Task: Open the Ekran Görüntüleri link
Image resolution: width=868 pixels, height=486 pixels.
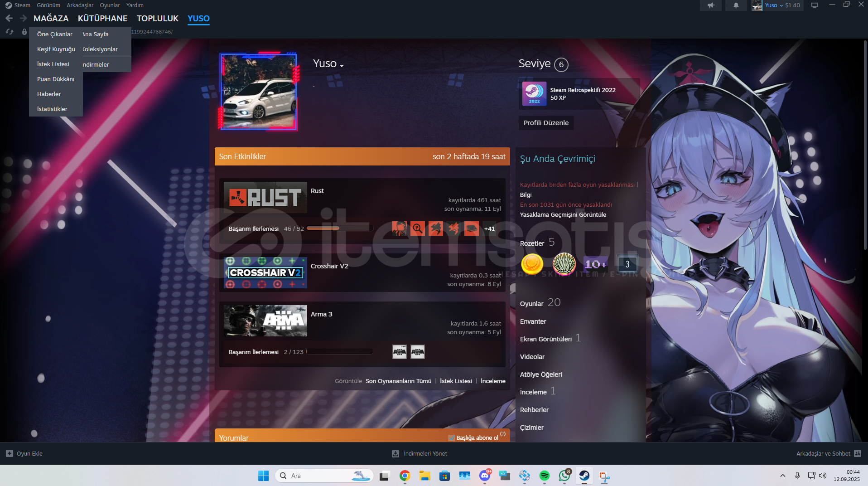Action: [x=546, y=339]
